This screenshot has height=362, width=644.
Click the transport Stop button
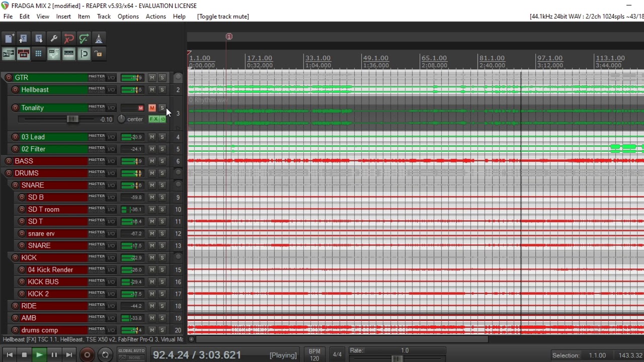pyautogui.click(x=24, y=355)
